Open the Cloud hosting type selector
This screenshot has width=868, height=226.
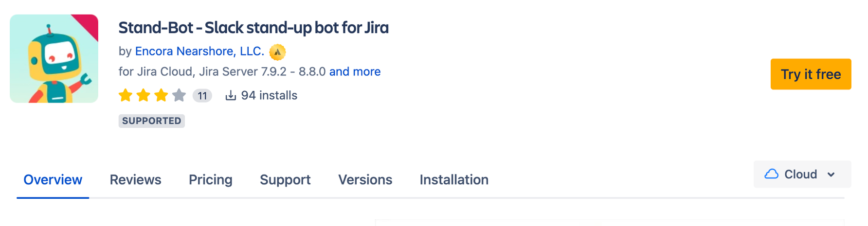pos(802,174)
